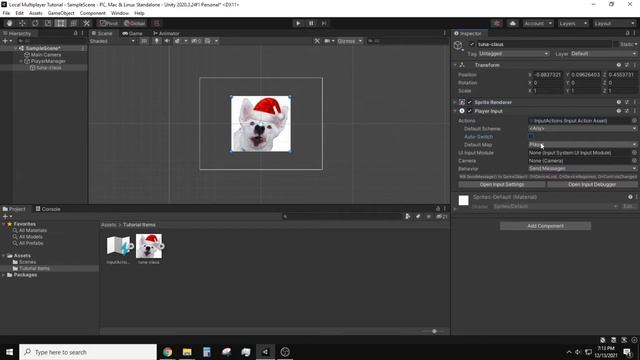
Task: Open the Layers dropdown
Action: (573, 23)
